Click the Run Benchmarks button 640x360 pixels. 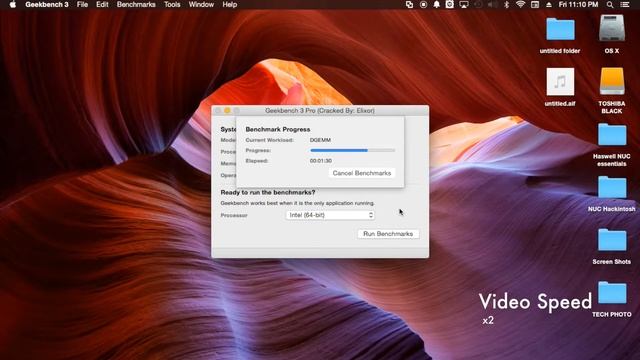388,234
